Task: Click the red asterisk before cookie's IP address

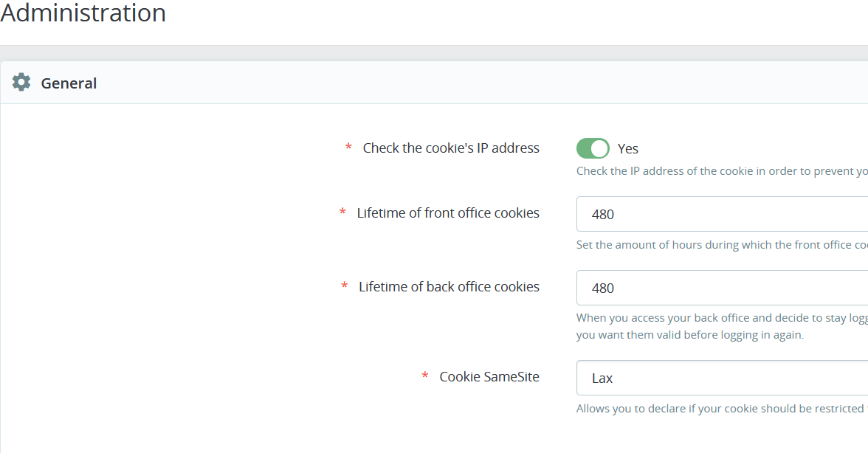Action: tap(348, 148)
